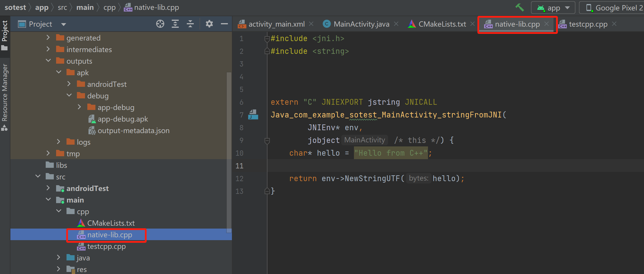The height and width of the screenshot is (274, 644).
Task: Expand the generated folder
Action: coord(48,38)
